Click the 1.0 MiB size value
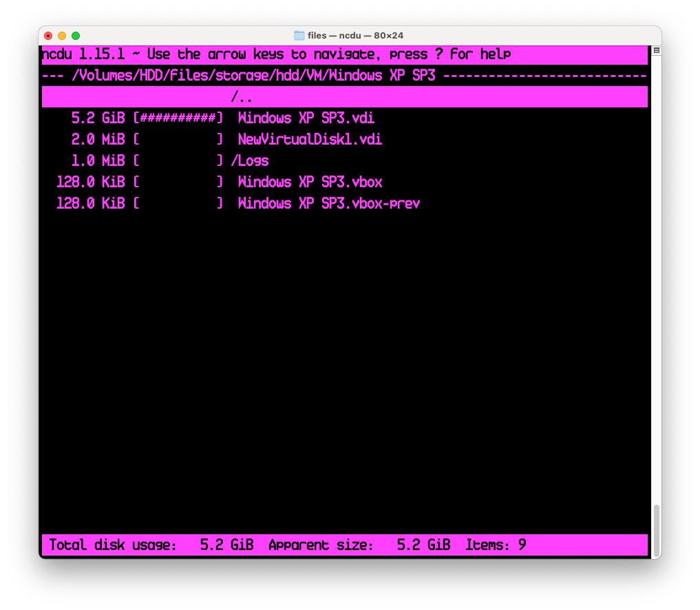This screenshot has height=610, width=700. [x=98, y=160]
